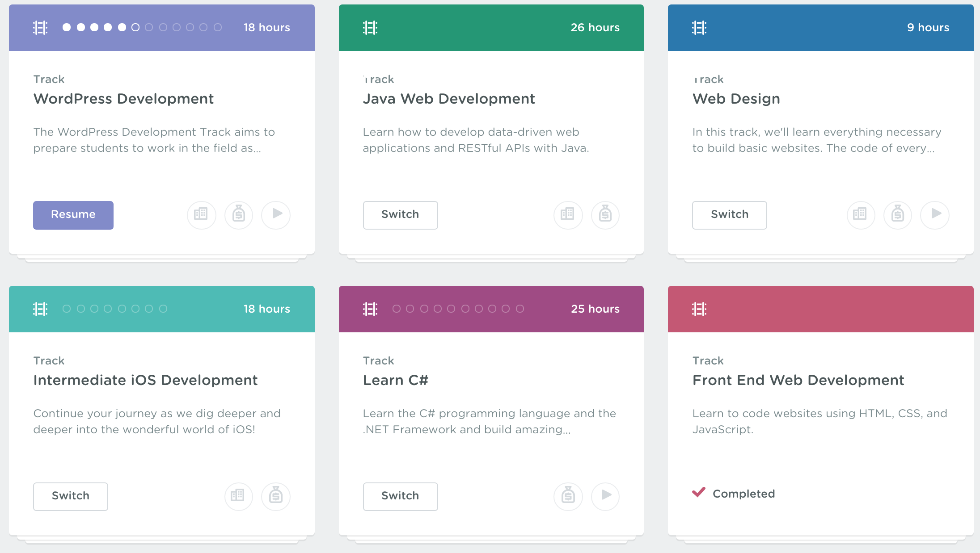Click Switch on Intermediate iOS Development
The width and height of the screenshot is (980, 553).
pos(70,496)
